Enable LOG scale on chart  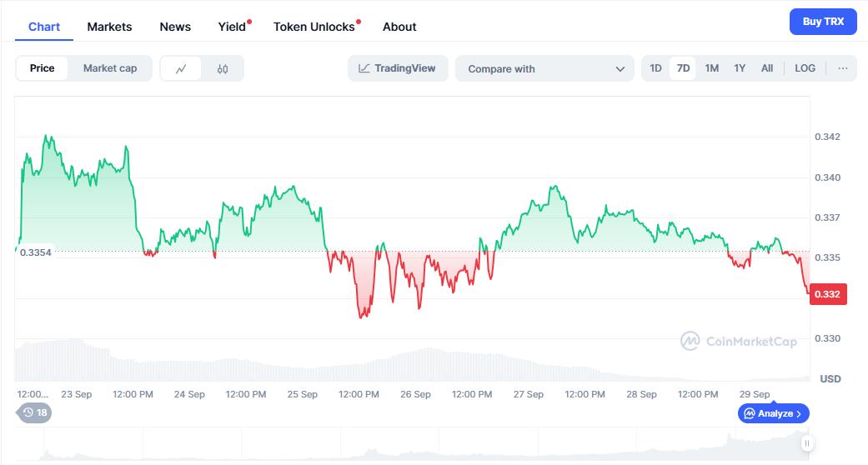[x=805, y=68]
